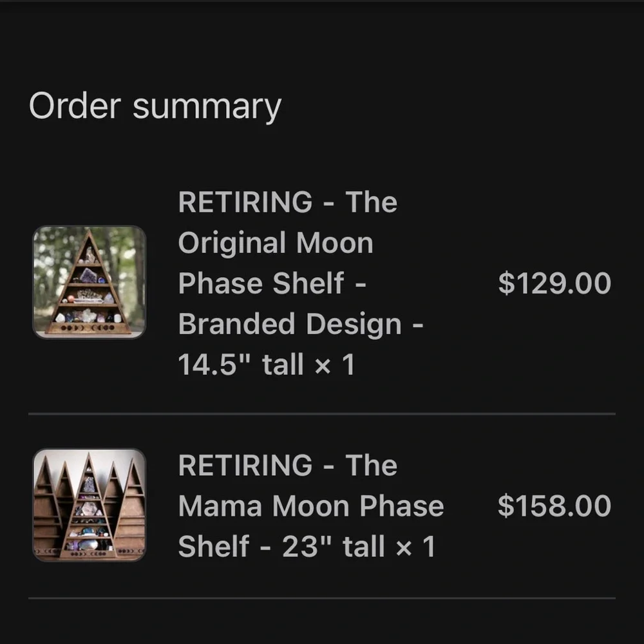Image resolution: width=644 pixels, height=644 pixels.
Task: Click the 'Branded Design' text
Action: 290,324
